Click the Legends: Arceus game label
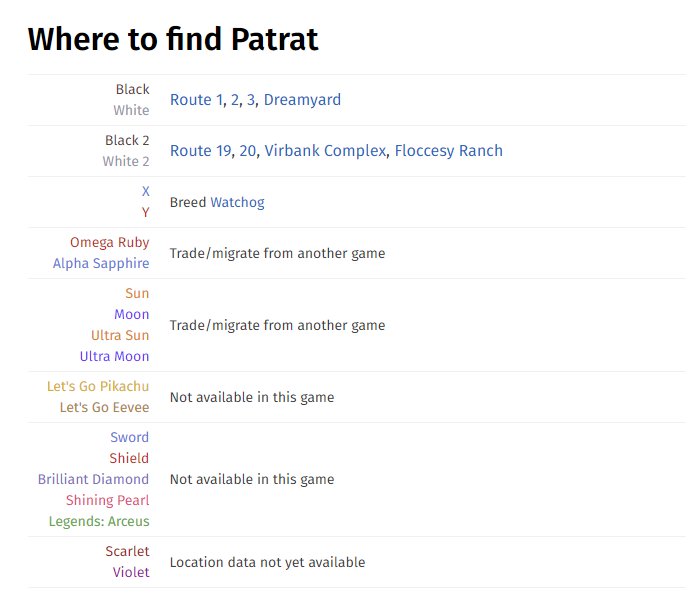This screenshot has width=686, height=599. coord(99,522)
